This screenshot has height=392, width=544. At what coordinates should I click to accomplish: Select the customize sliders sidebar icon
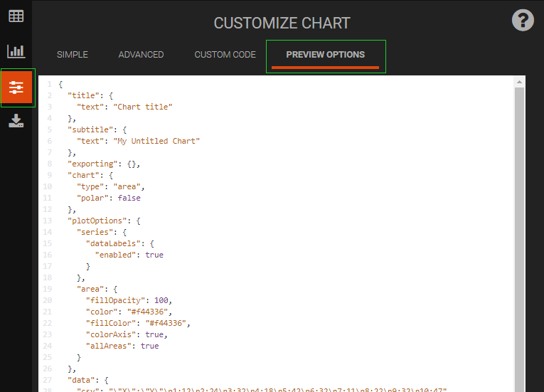(16, 88)
